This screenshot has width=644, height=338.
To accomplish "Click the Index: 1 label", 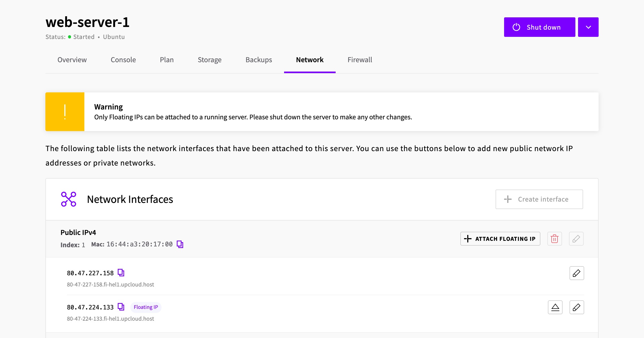I will point(73,245).
